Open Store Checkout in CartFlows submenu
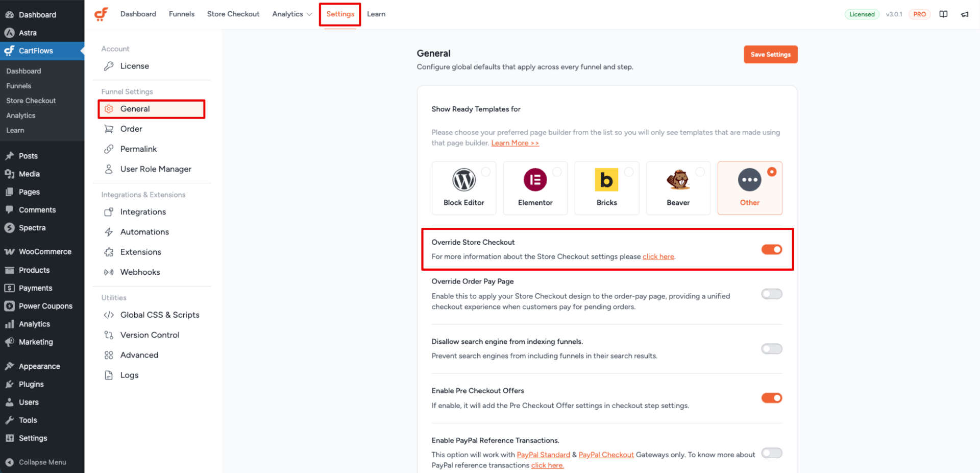The width and height of the screenshot is (980, 473). [x=31, y=101]
